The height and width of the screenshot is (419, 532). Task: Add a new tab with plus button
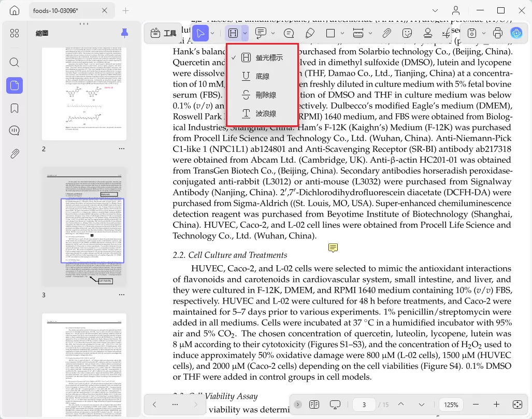pos(125,10)
